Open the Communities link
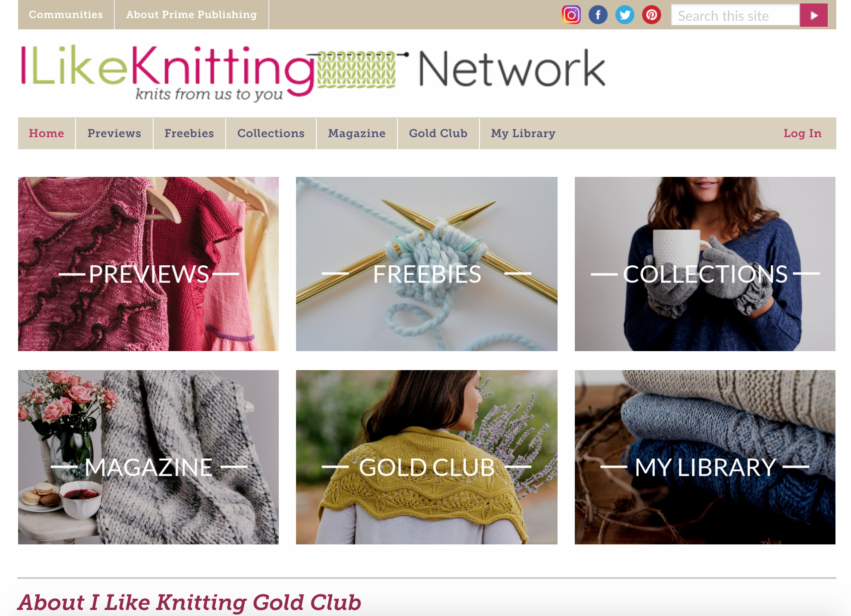Screen dimensions: 851x616 (x=66, y=15)
